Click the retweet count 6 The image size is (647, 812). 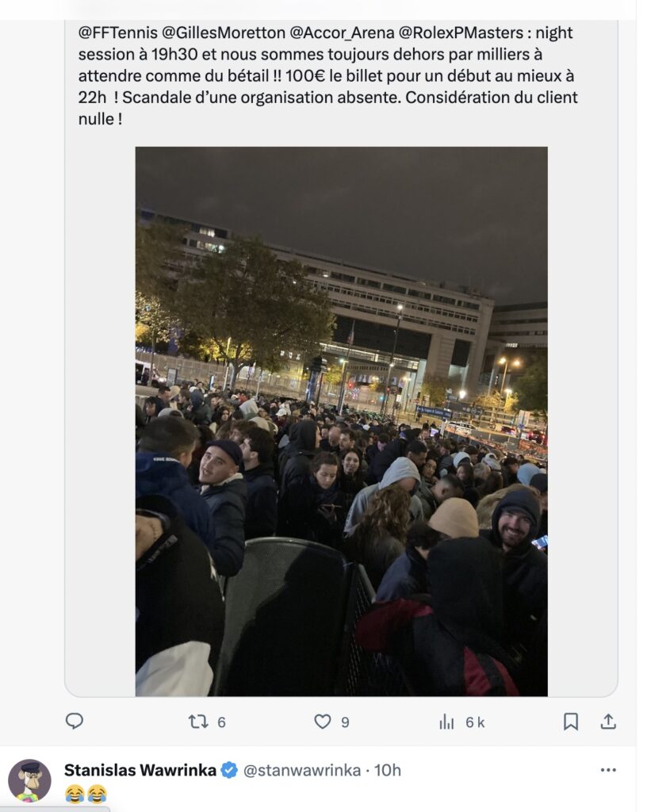click(x=221, y=722)
